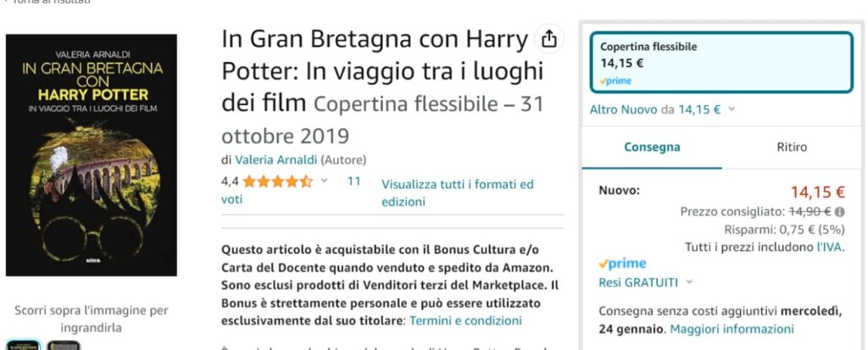Open Maggiori informazioni delivery link
Screen dimensions: 868x350
[x=732, y=329]
